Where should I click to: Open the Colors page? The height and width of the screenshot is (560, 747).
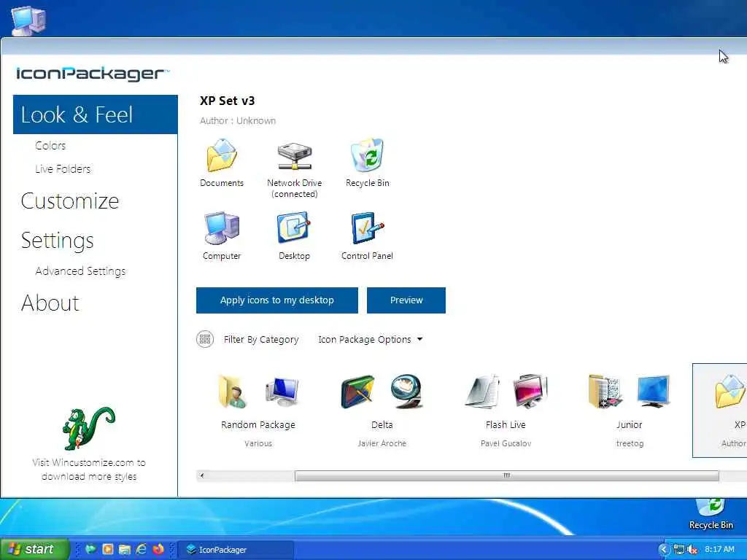(x=50, y=146)
